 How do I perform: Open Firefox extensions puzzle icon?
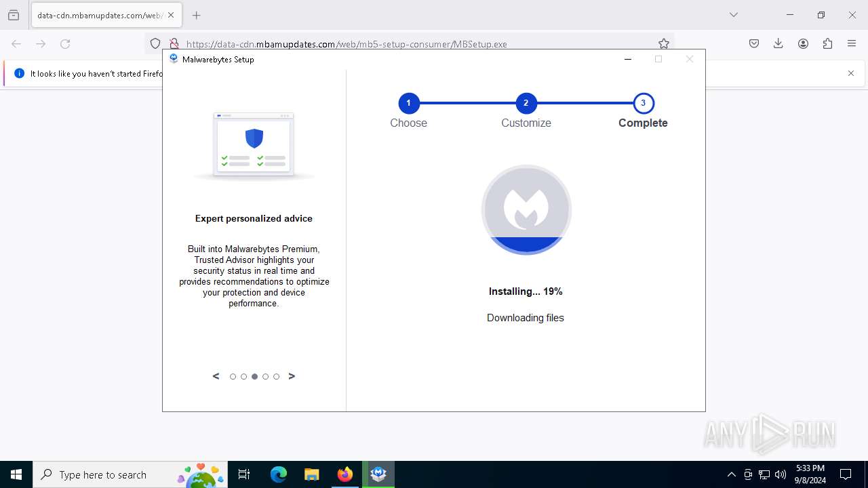tap(827, 43)
